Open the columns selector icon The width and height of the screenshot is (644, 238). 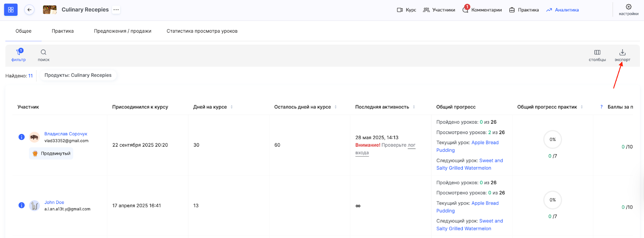click(x=597, y=52)
